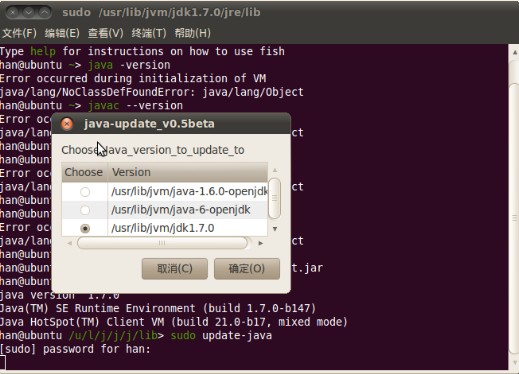
Task: Click the 取消(C) cancel button
Action: click(x=175, y=268)
